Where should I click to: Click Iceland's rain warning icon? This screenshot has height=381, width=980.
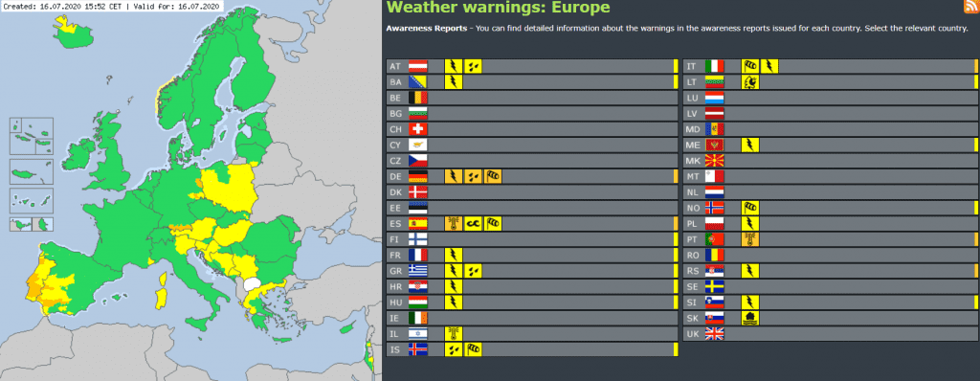point(454,349)
